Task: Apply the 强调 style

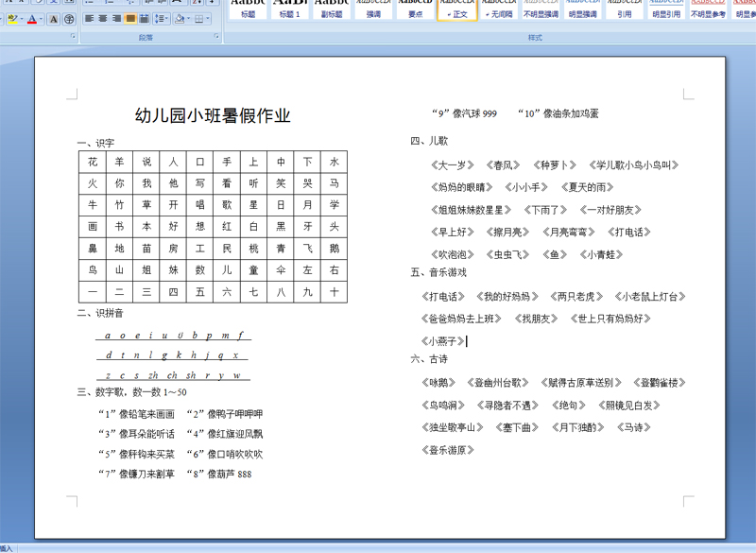Action: click(x=373, y=9)
